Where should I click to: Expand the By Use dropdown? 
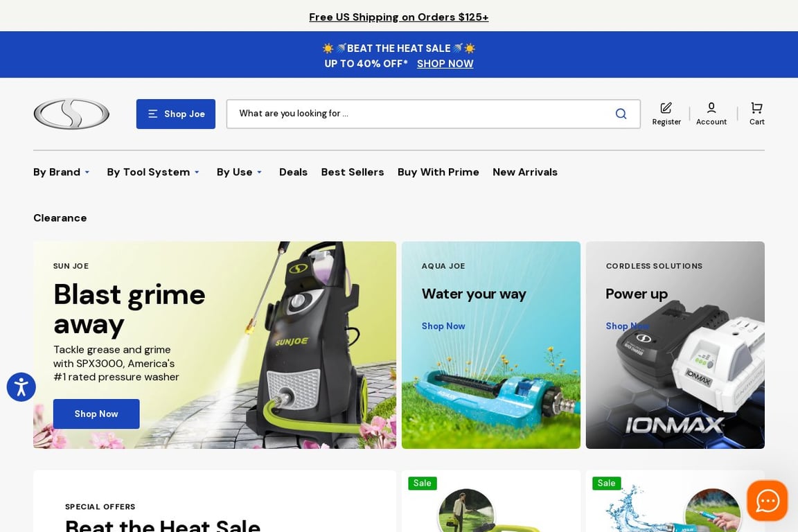point(239,172)
